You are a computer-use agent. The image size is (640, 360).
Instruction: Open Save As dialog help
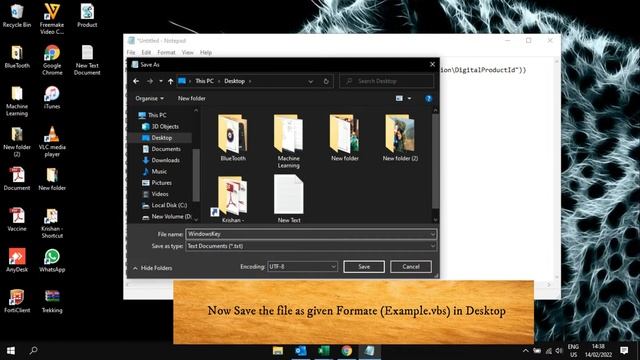tap(428, 98)
